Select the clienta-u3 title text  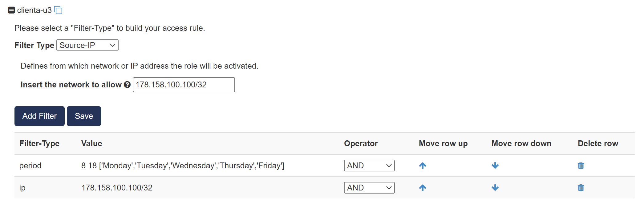click(x=34, y=10)
